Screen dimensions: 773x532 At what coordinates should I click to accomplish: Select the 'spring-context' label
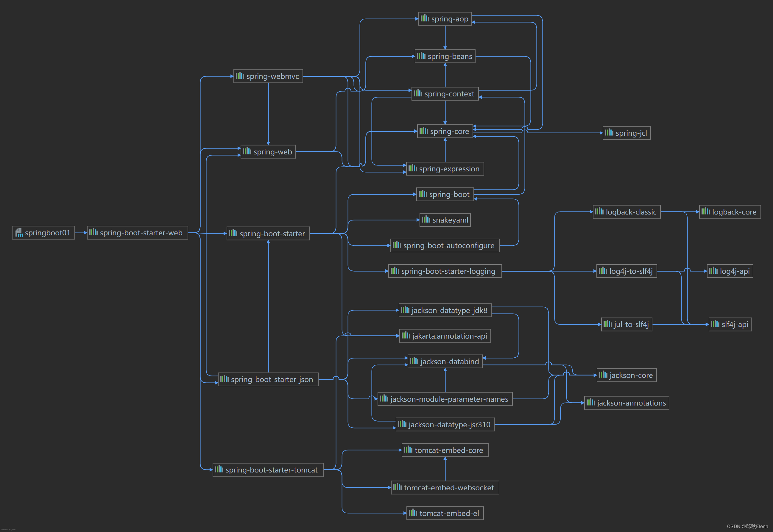[x=449, y=94]
